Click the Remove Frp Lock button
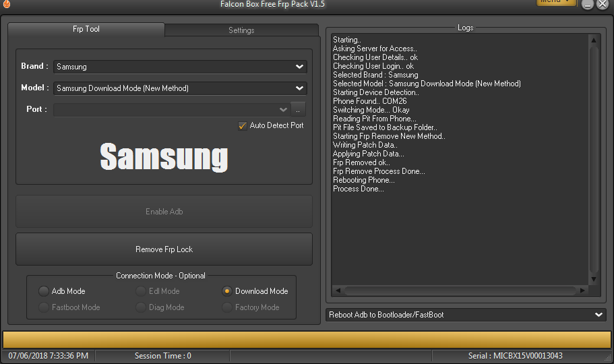The image size is (614, 364). point(164,249)
